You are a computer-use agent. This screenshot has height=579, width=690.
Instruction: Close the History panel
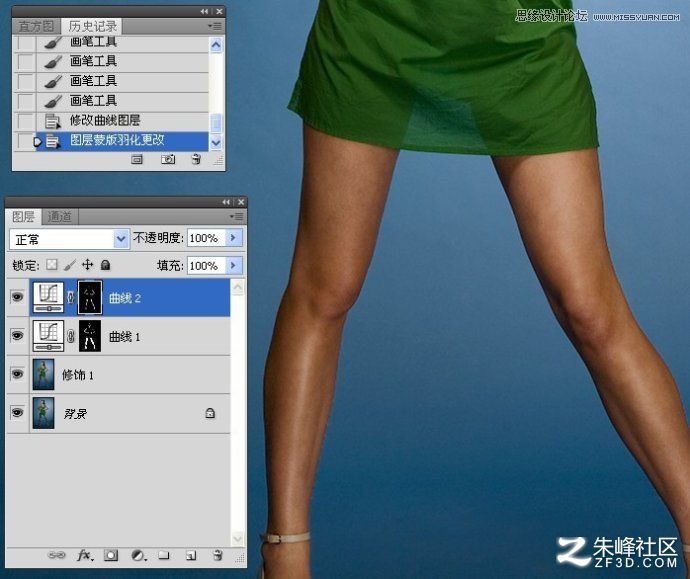(x=219, y=11)
